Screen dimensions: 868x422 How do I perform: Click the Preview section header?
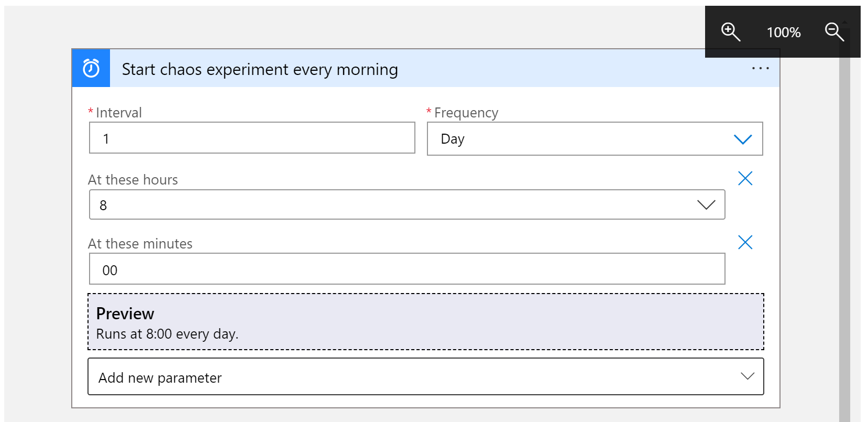pos(125,313)
